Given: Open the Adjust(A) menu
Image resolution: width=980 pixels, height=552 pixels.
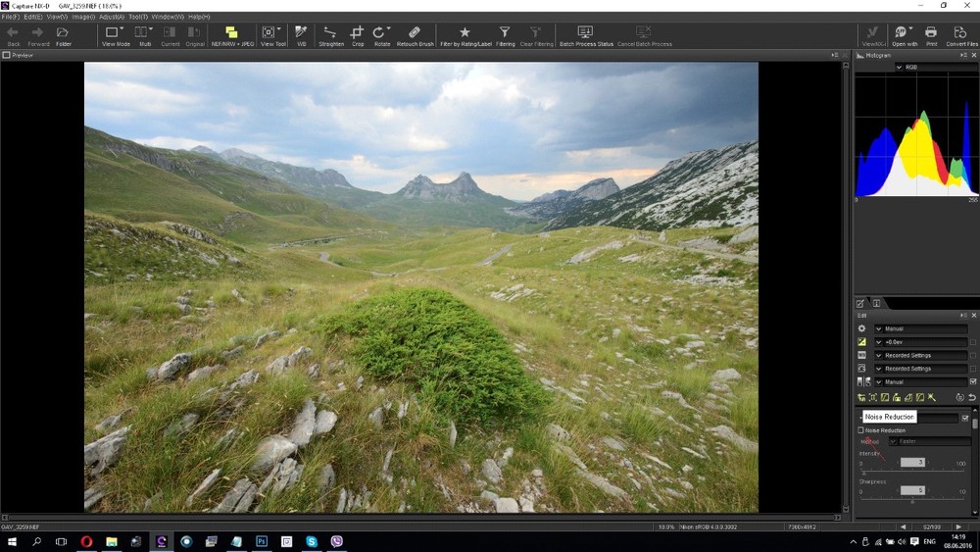Looking at the screenshot, I should pyautogui.click(x=111, y=17).
